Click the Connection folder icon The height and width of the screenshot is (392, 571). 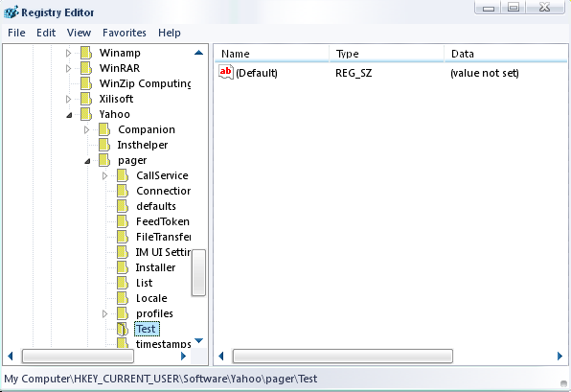(x=123, y=191)
